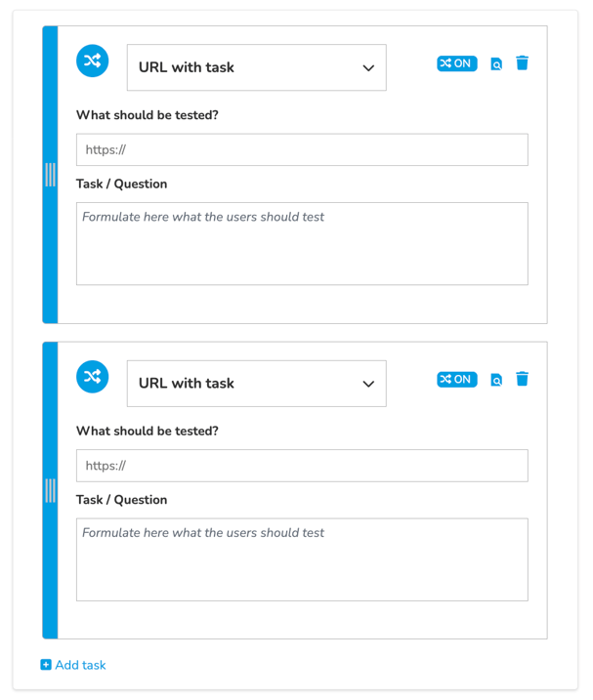Open first task's URL with task dropdown
This screenshot has width=593, height=700.
[x=257, y=67]
